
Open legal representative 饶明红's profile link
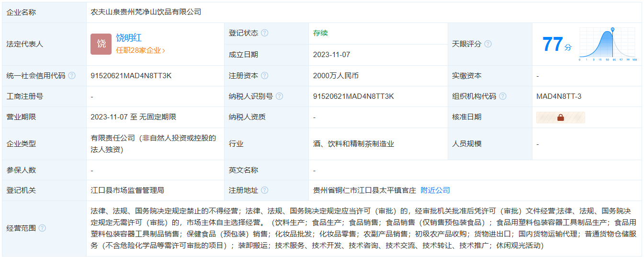(x=129, y=38)
